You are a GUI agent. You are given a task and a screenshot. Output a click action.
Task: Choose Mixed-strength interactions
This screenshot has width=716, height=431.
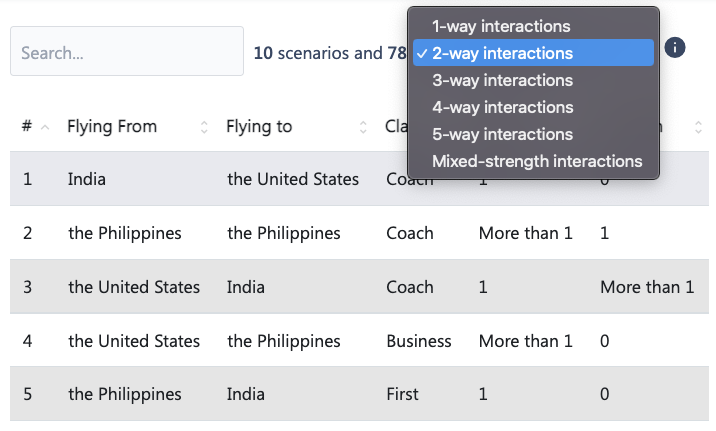[537, 161]
